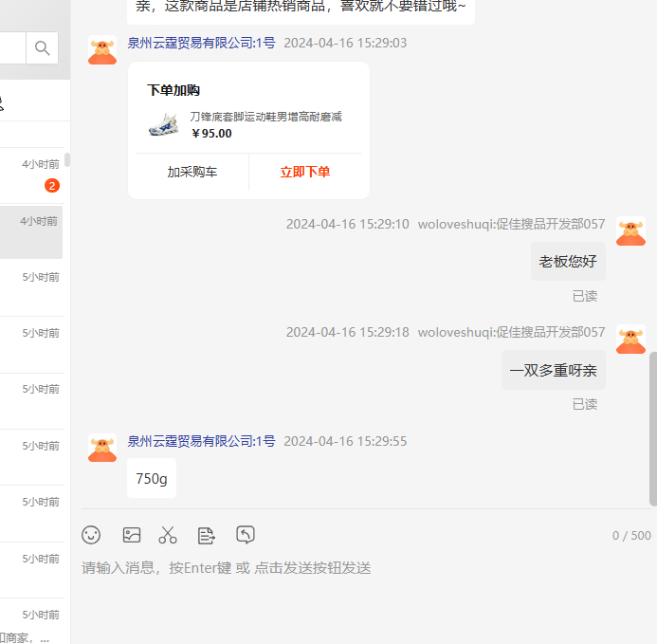Open the sneaker product thumbnail

click(x=164, y=124)
